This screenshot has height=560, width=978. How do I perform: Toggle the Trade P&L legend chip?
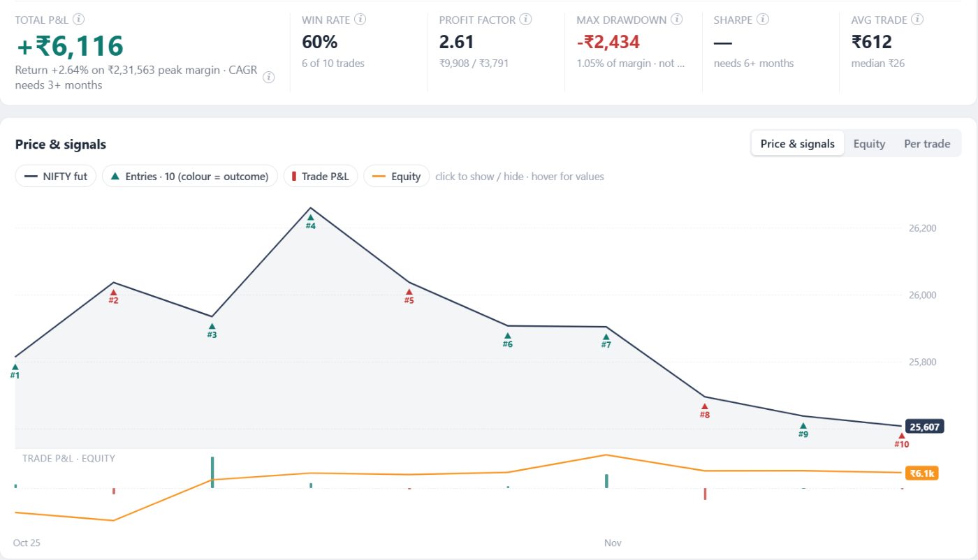coord(321,177)
